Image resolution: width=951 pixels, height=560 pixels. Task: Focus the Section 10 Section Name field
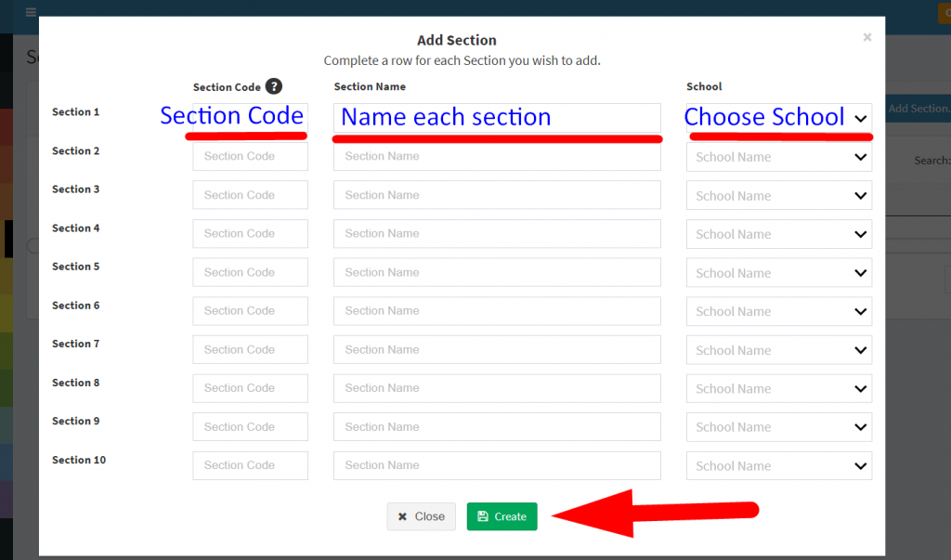(x=497, y=465)
